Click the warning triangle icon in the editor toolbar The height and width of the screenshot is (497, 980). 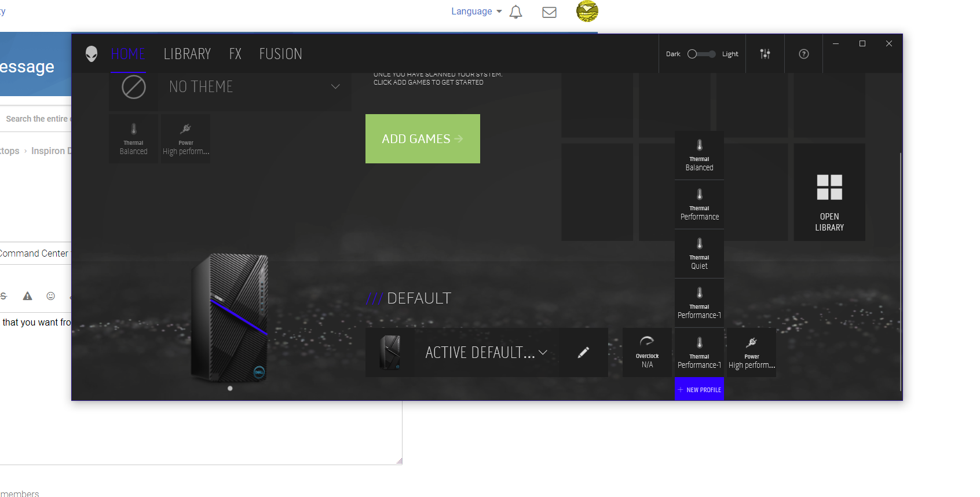point(27,296)
